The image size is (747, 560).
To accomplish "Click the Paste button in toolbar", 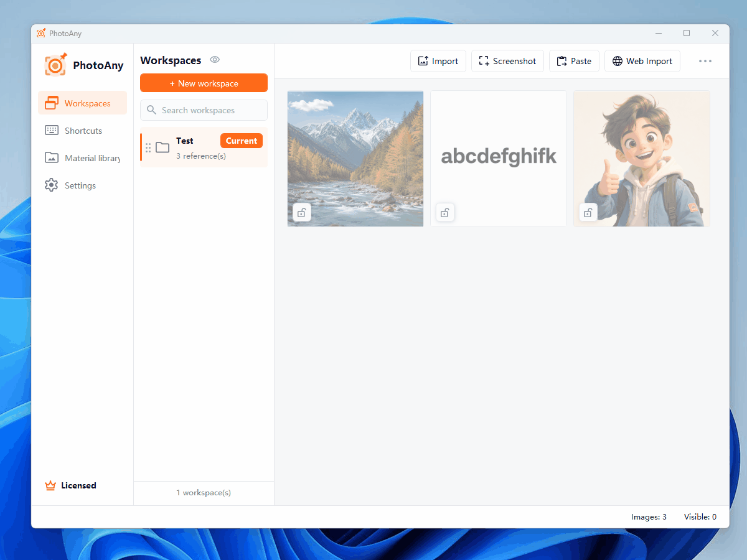I will (x=574, y=61).
